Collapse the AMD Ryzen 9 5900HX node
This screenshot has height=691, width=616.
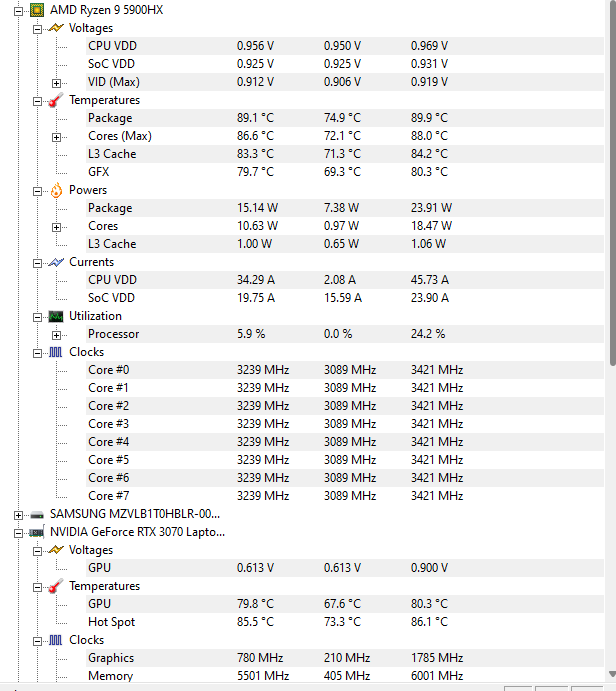point(19,11)
